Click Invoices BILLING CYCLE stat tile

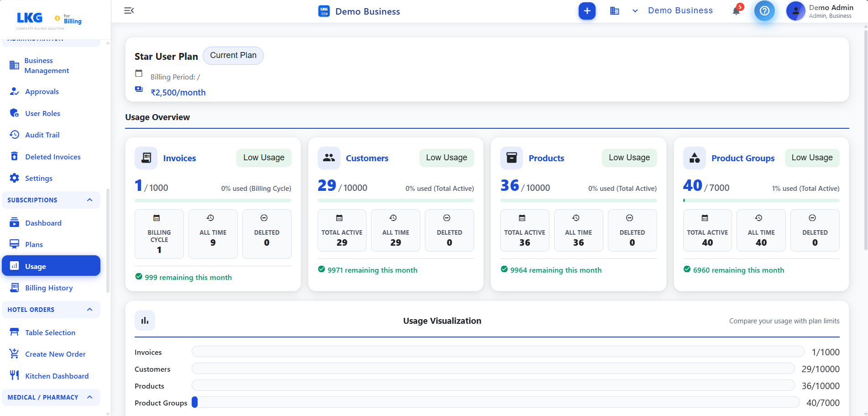159,234
